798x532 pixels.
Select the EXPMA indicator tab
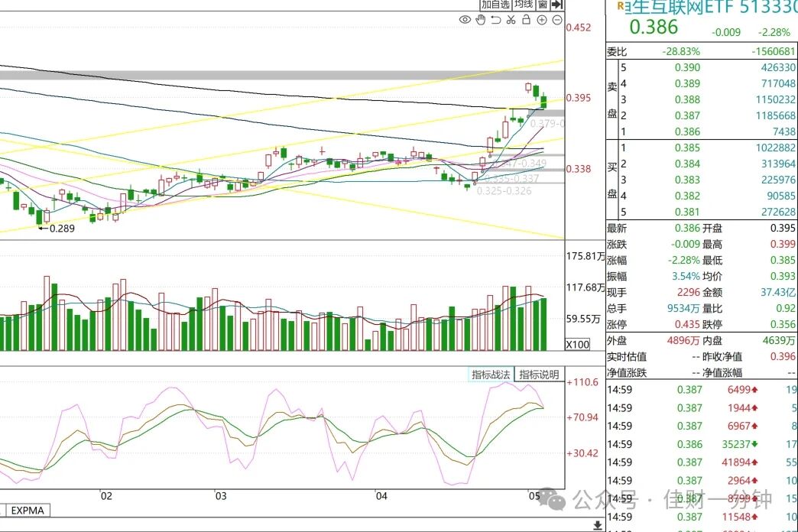tap(28, 510)
